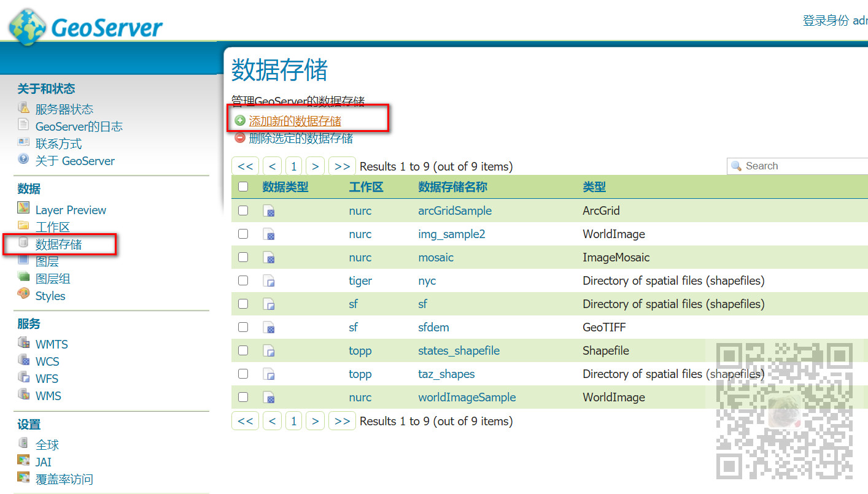The height and width of the screenshot is (494, 868).
Task: Click the GeoServer log document icon
Action: 23,125
